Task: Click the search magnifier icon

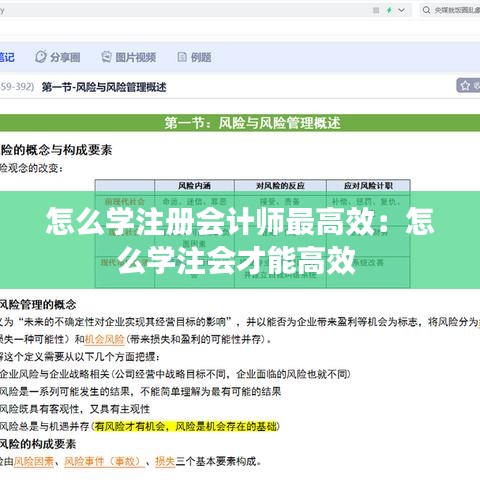Action: (x=426, y=10)
